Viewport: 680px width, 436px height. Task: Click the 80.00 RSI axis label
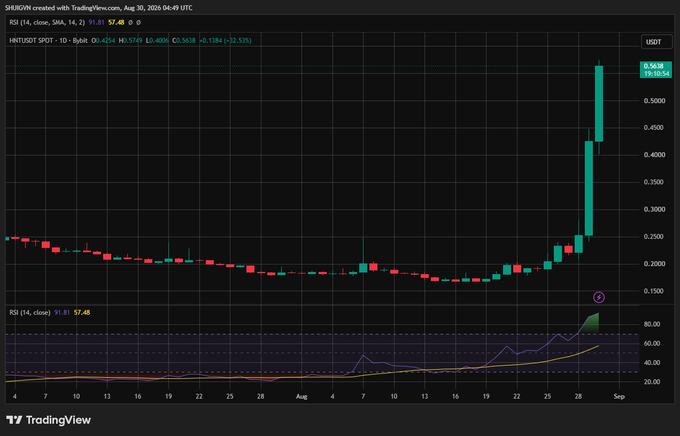652,324
